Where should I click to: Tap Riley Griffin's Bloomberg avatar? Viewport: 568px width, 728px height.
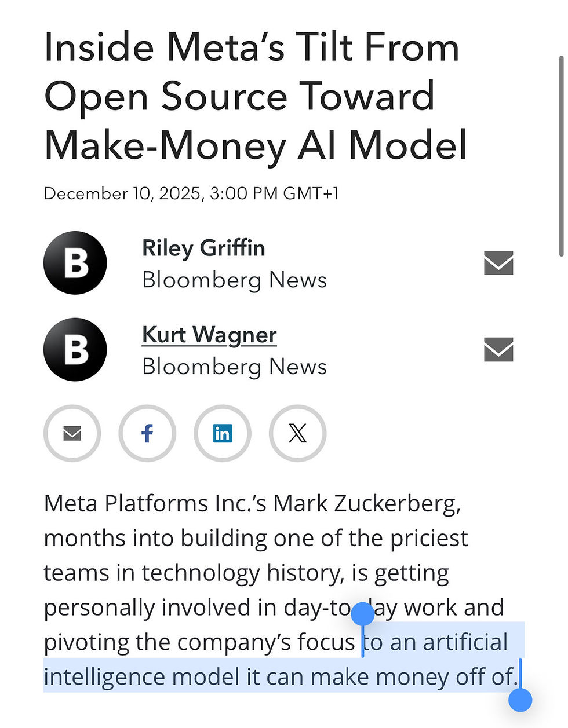click(x=75, y=263)
